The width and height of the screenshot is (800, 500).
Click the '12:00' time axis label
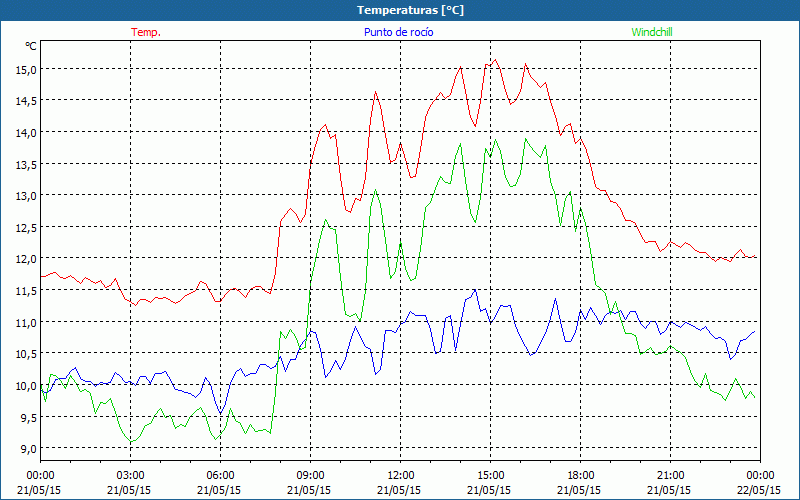click(401, 476)
